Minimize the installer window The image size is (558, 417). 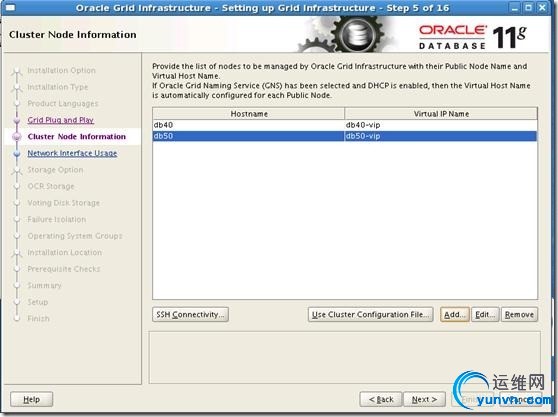coord(515,7)
